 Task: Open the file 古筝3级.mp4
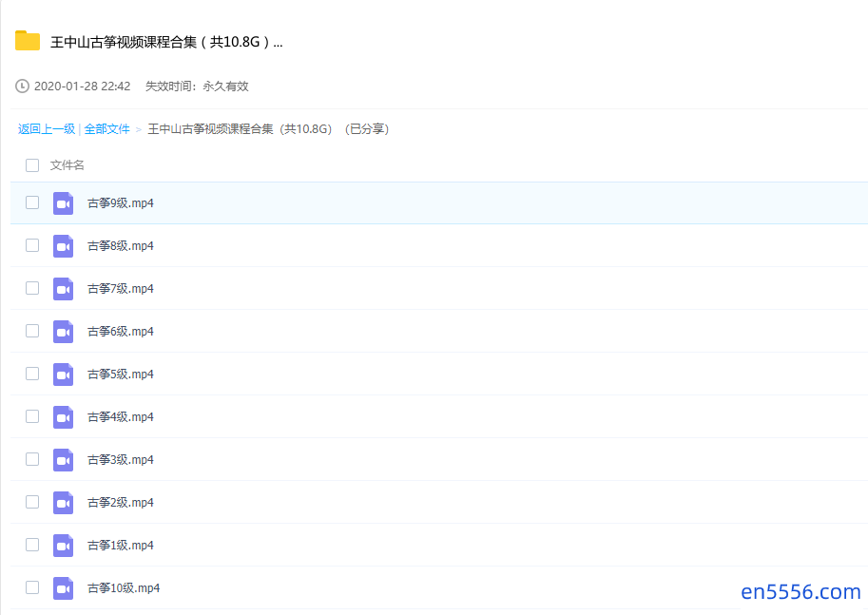coord(121,460)
